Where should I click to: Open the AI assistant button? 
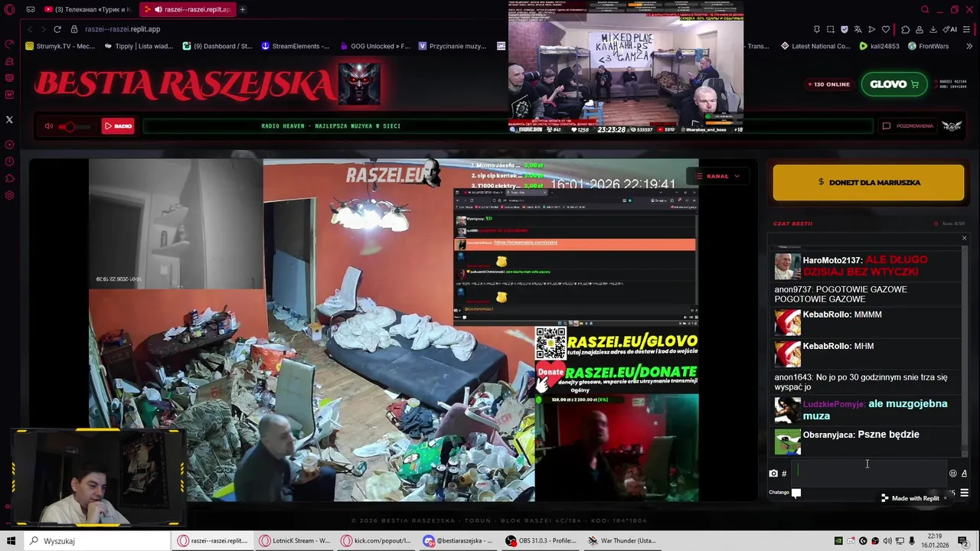[x=951, y=29]
